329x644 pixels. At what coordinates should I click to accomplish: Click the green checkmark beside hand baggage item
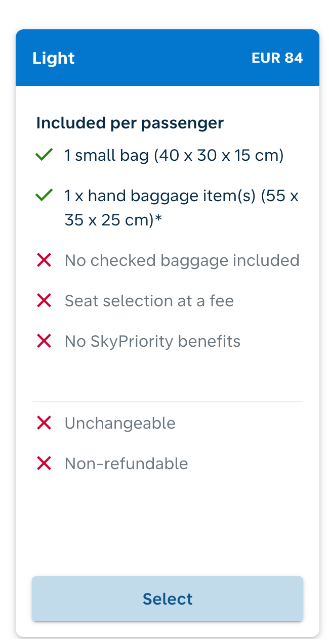tap(45, 195)
